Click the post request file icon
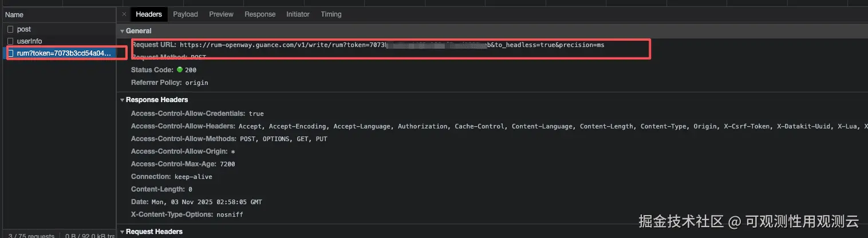868x238 pixels. [x=10, y=29]
